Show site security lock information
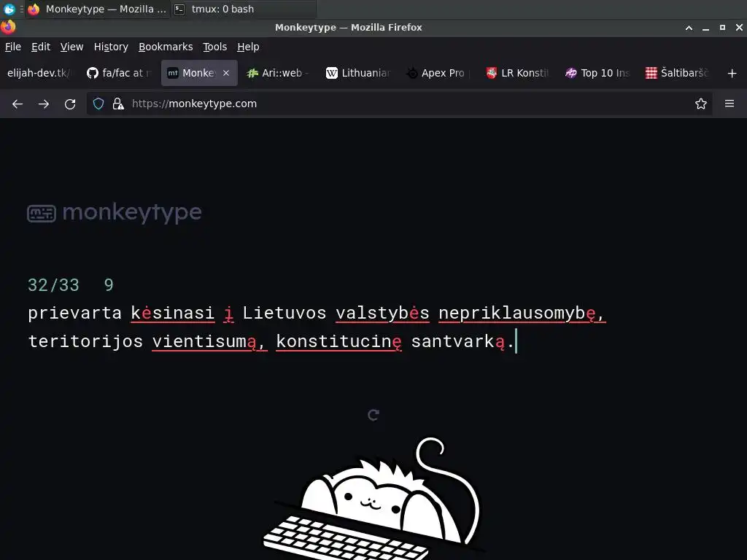Viewport: 747px width, 560px height. (118, 104)
